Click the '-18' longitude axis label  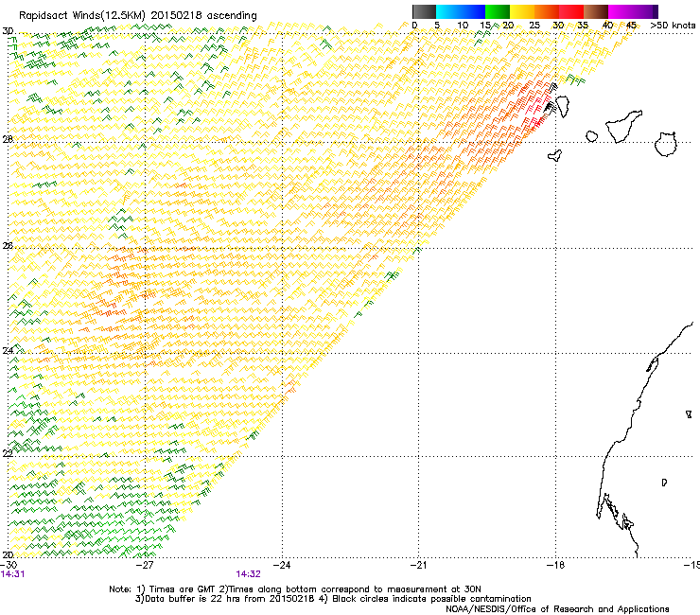pos(555,565)
